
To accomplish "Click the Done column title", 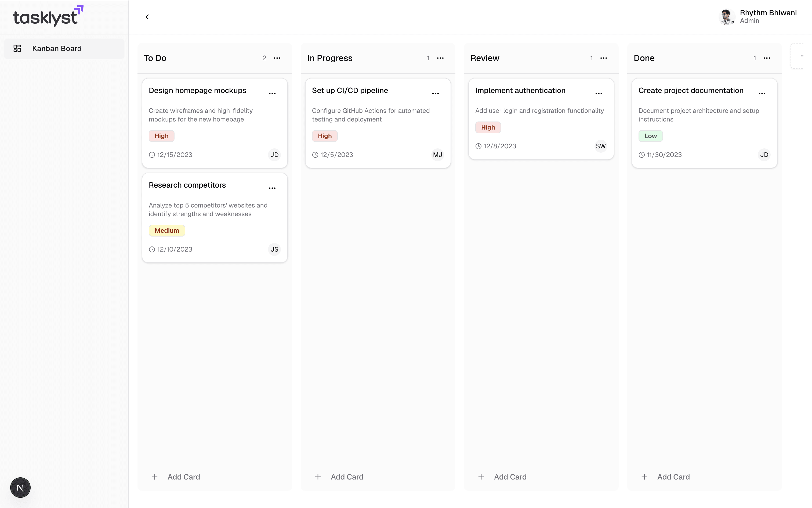I will pos(644,58).
